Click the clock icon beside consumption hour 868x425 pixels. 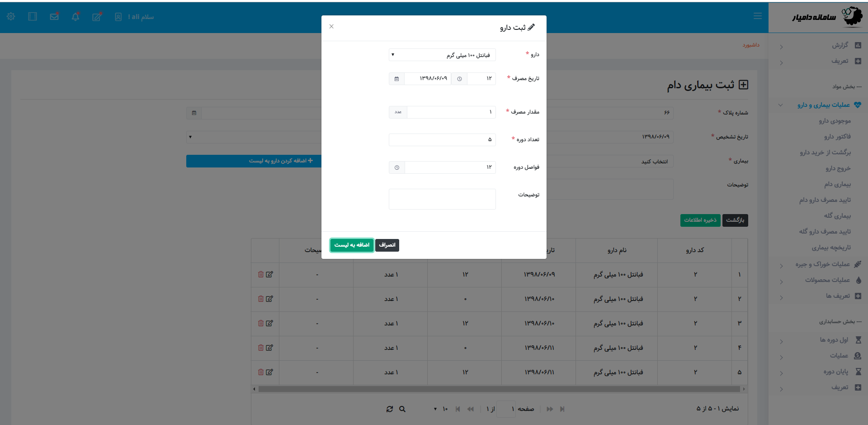(459, 79)
